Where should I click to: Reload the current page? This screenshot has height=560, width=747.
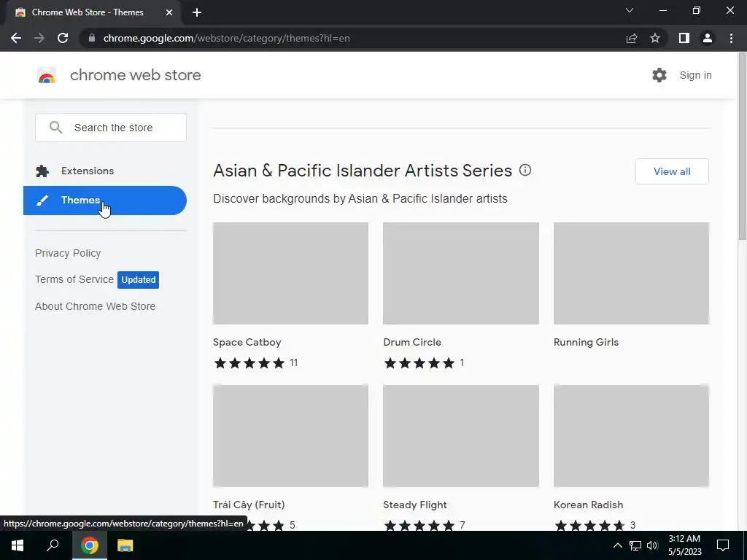pos(63,38)
